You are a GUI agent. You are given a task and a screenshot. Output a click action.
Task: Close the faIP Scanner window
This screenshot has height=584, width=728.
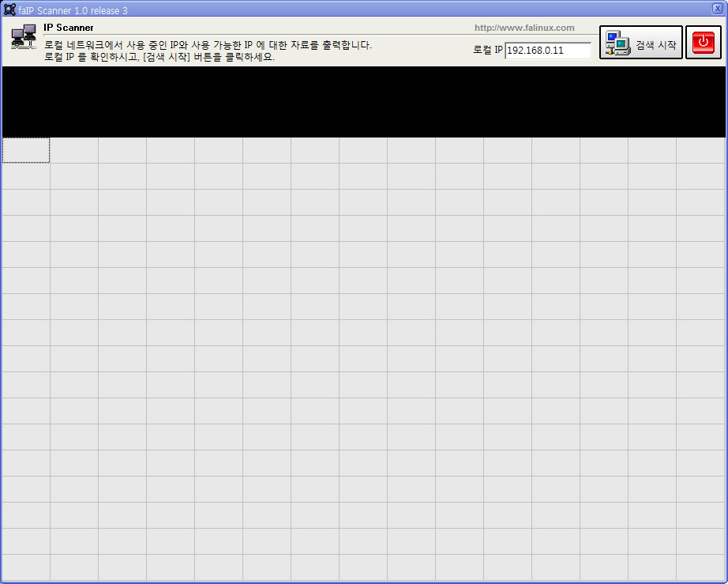(717, 9)
